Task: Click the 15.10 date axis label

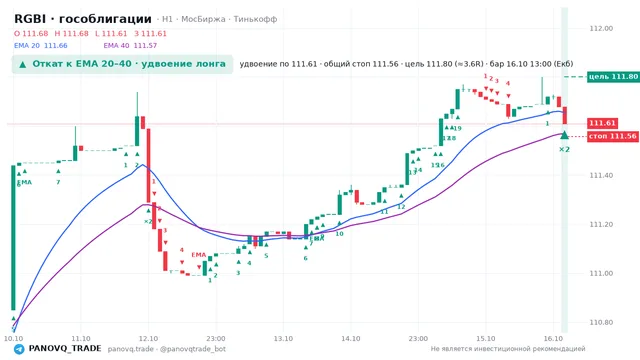Action: point(486,339)
